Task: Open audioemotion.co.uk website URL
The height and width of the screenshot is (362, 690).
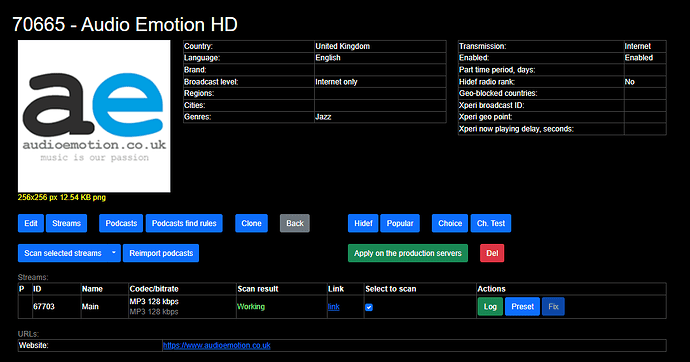Action: [217, 345]
